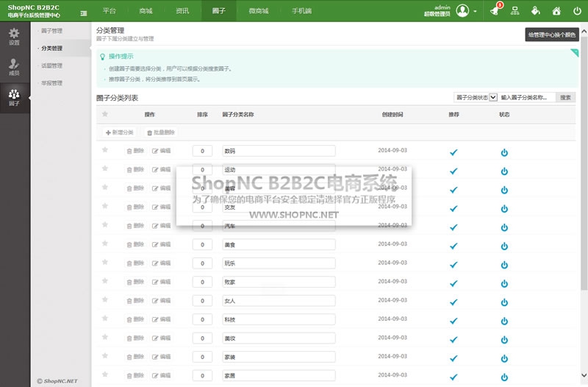Image resolution: width=588 pixels, height=387 pixels.
Task: Click the 搜索 search button
Action: click(565, 98)
